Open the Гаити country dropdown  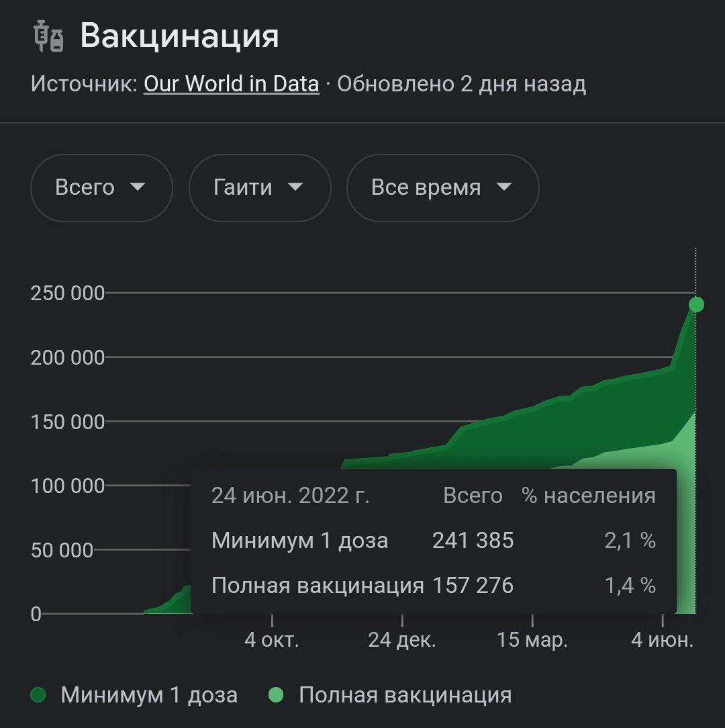tap(260, 187)
